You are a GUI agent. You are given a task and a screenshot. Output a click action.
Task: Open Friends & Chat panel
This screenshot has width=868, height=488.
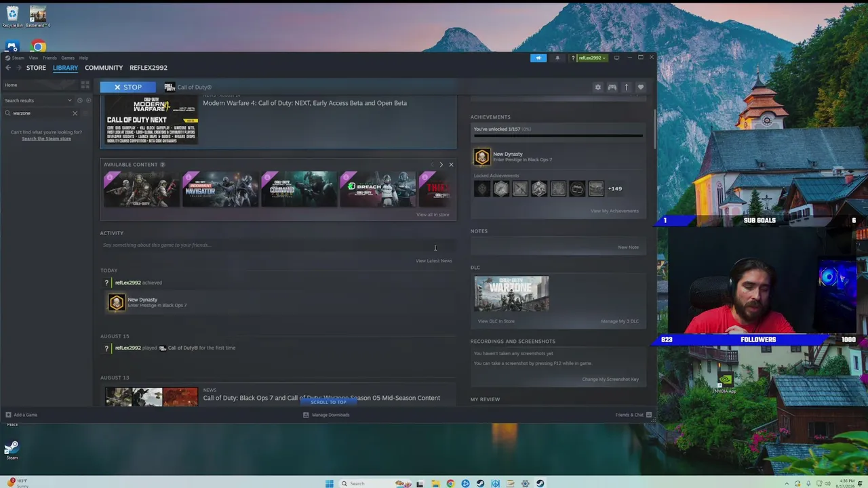[x=633, y=415]
